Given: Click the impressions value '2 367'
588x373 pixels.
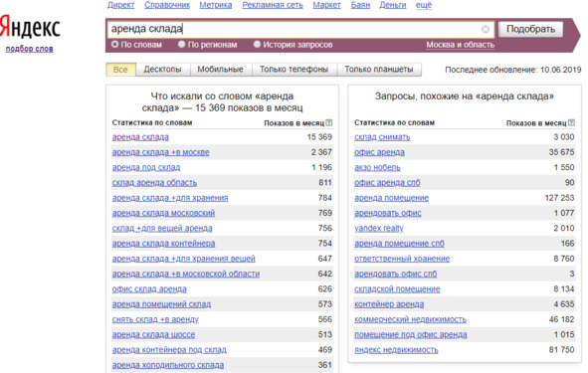Looking at the screenshot, I should (x=321, y=152).
